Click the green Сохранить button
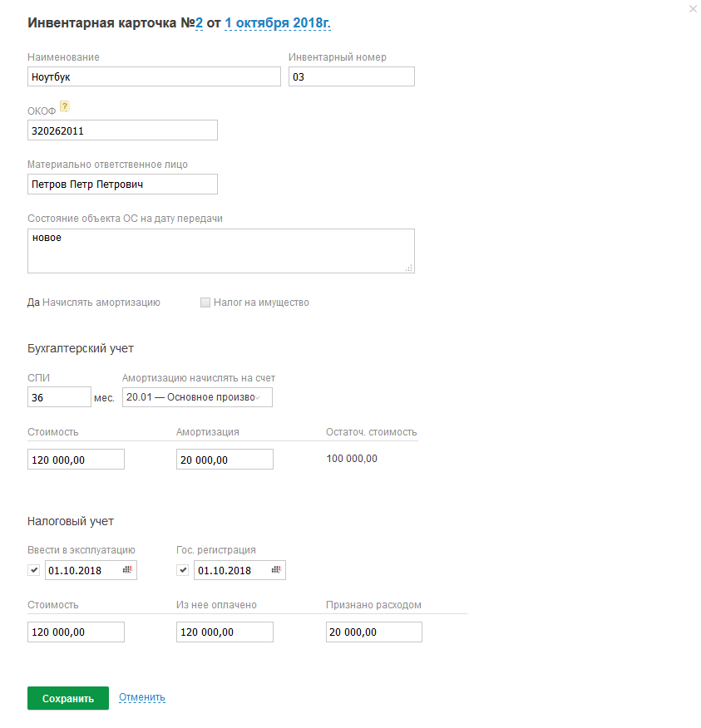 [x=67, y=698]
